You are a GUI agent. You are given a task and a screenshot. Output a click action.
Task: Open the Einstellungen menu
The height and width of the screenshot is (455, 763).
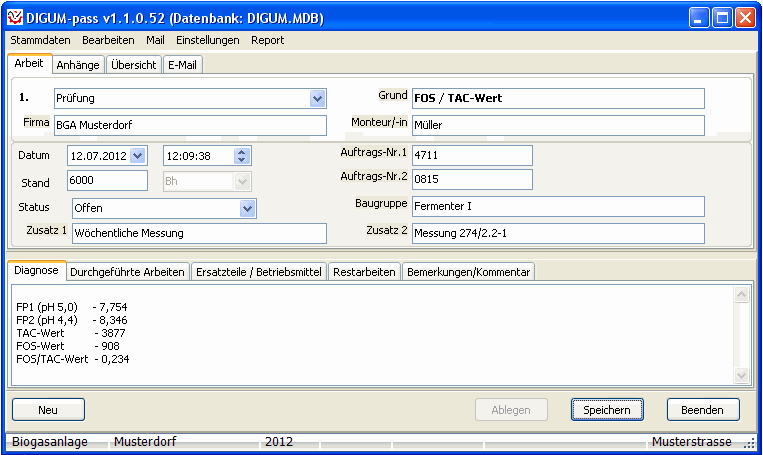click(207, 40)
